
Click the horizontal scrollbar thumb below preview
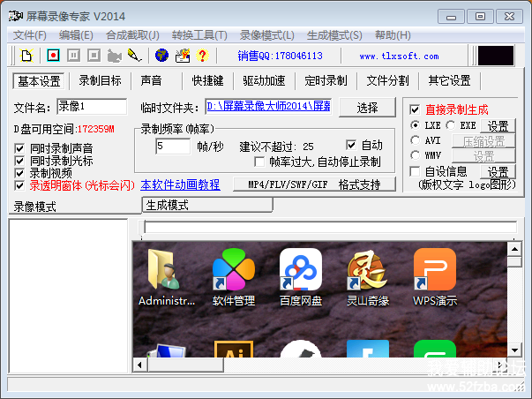coord(185,365)
